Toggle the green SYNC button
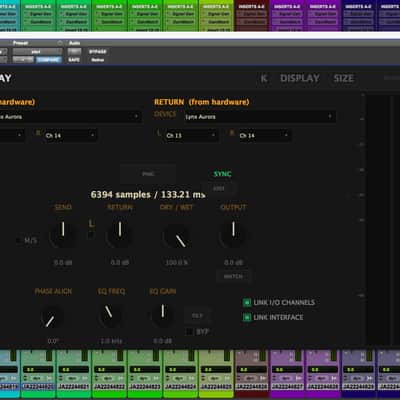400x400 pixels. pyautogui.click(x=222, y=174)
